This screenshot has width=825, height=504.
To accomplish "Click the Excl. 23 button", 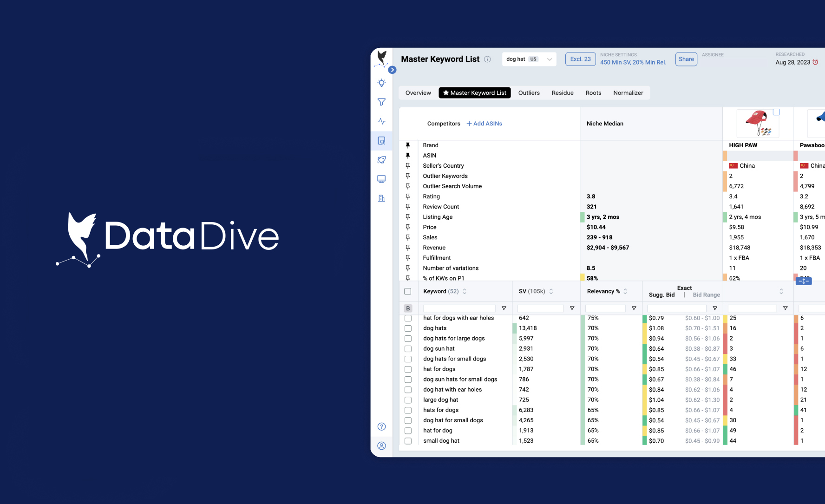I will [581, 59].
